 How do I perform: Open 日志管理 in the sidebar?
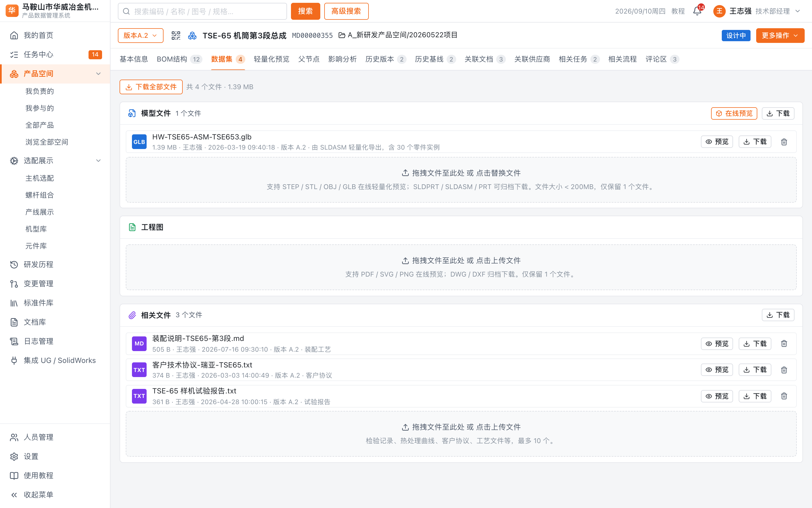tap(55, 341)
